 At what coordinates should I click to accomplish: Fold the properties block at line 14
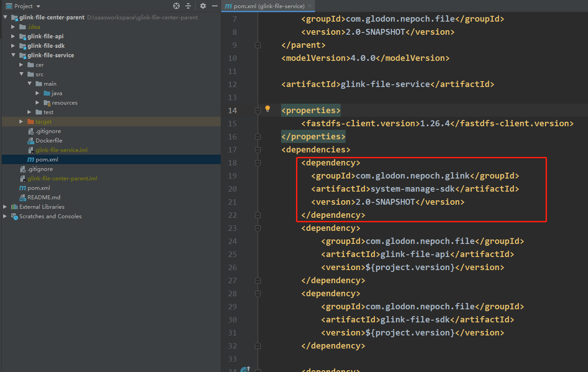click(258, 110)
